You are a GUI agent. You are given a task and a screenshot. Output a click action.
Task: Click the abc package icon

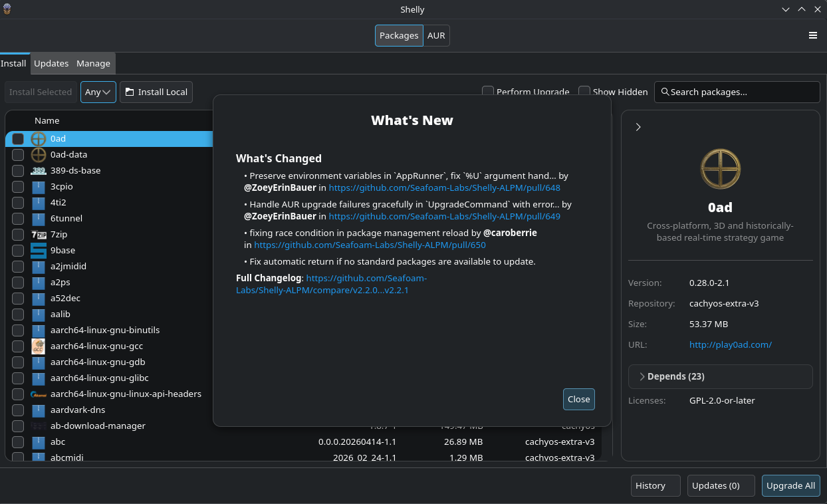(39, 442)
